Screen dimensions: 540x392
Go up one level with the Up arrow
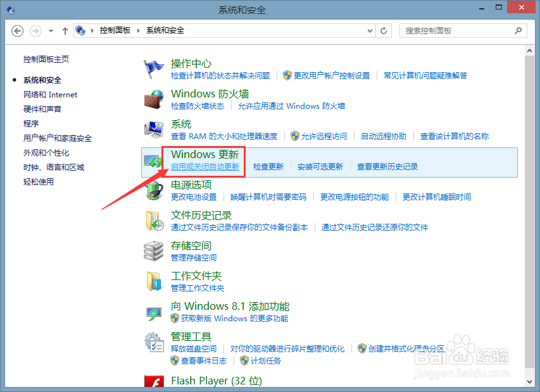tap(65, 31)
